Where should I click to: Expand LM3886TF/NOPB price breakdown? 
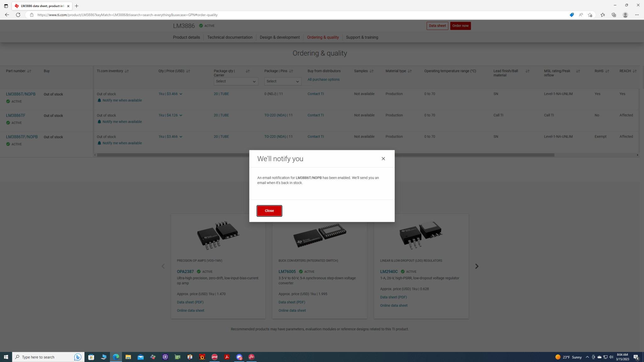[170, 137]
